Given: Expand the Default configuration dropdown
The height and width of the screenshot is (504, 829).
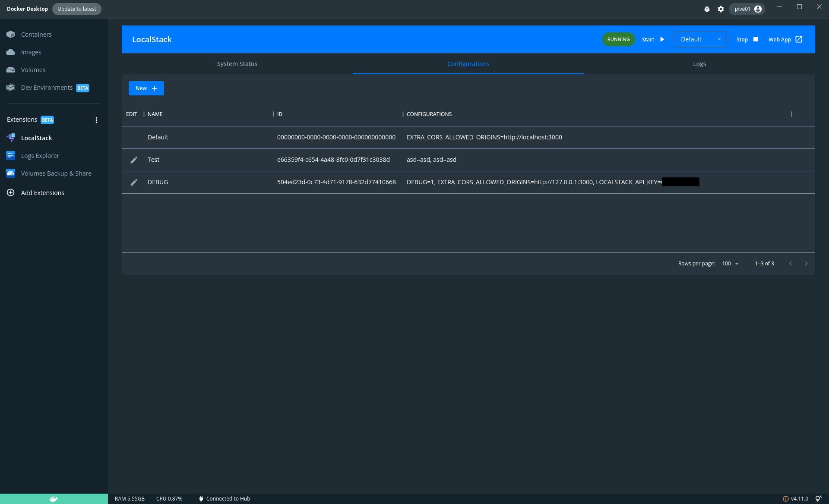Looking at the screenshot, I should pyautogui.click(x=700, y=39).
